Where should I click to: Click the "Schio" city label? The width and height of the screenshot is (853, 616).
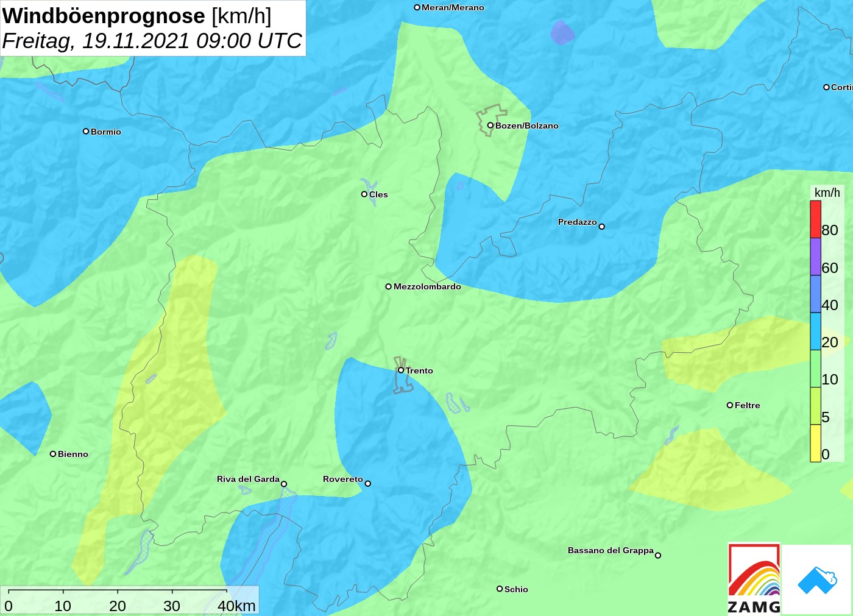pos(516,590)
